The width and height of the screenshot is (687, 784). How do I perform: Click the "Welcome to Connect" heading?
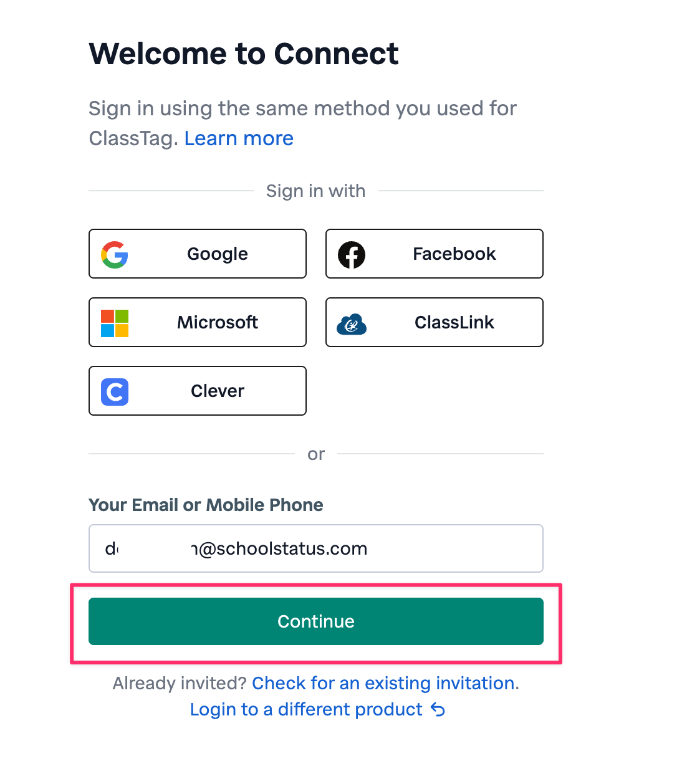(x=244, y=54)
